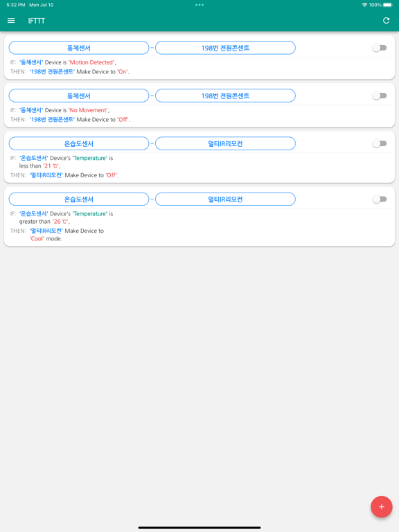This screenshot has height=532, width=399.
Task: Select 198번 전원콘센트 button in the 'Off' outlet rule
Action: pos(225,96)
